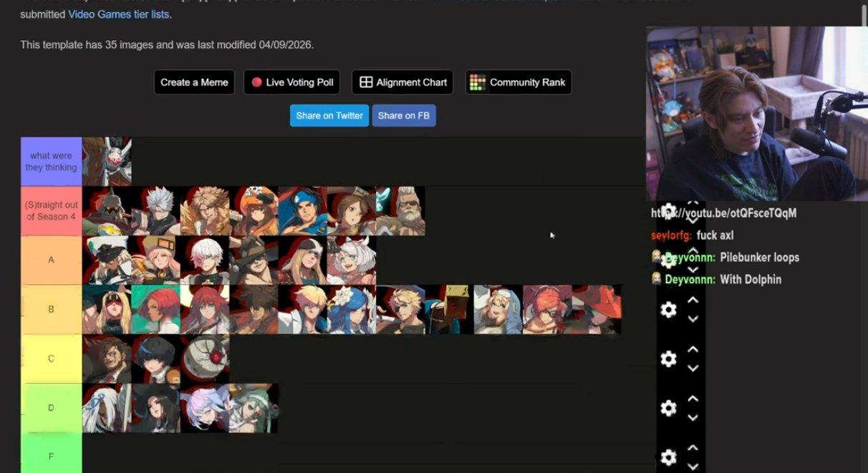
Task: Select the pastel-haired character in D tier
Action: (205, 408)
